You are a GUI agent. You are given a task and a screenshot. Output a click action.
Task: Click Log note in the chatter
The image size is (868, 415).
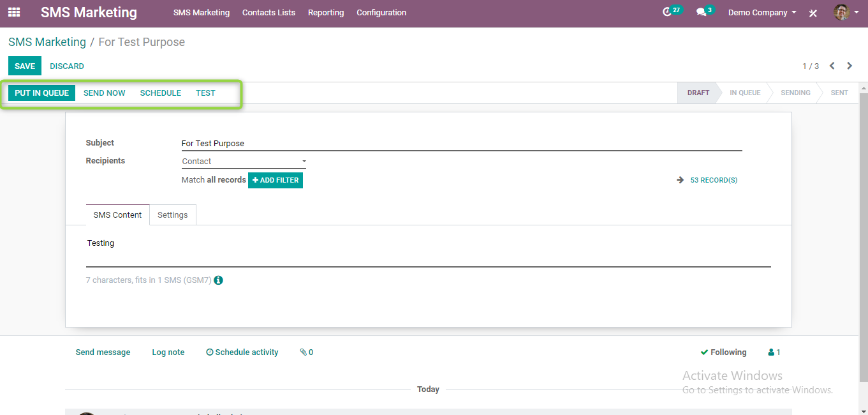[168, 352]
